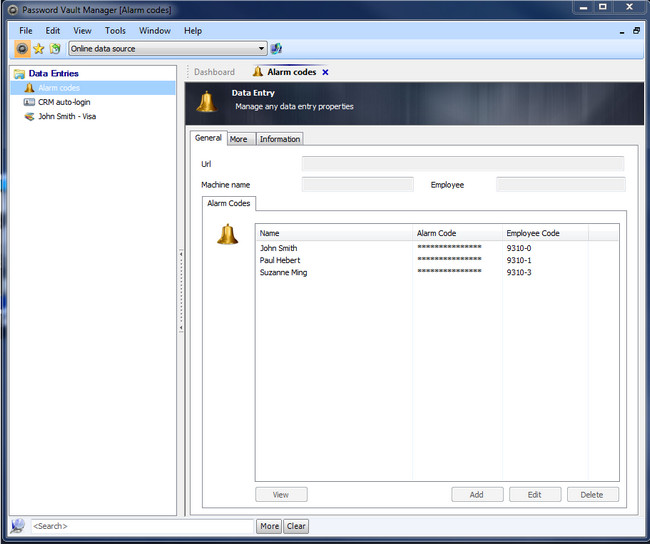Open the Edit menu
The width and height of the screenshot is (650, 544).
[x=53, y=31]
